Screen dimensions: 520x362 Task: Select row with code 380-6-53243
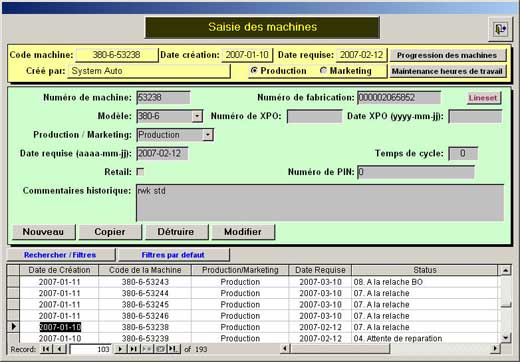[253, 282]
